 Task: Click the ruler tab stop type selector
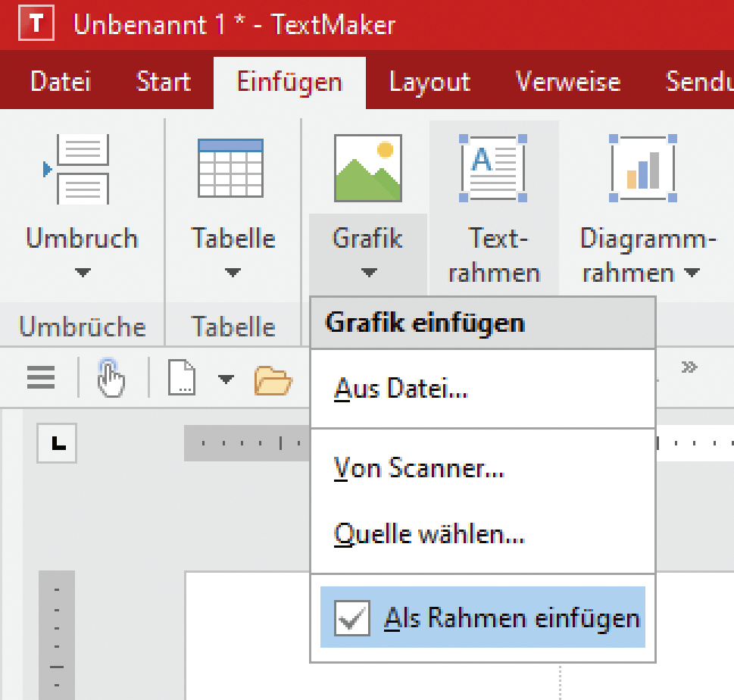click(57, 443)
